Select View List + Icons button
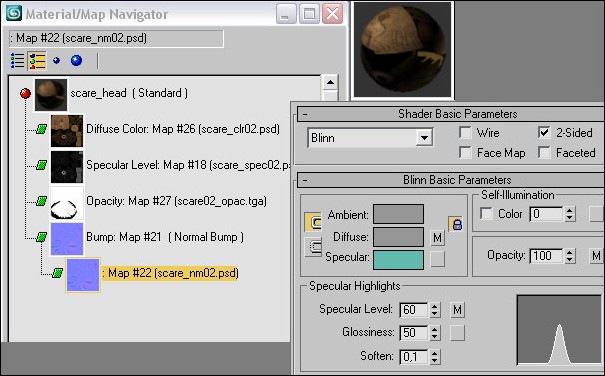Viewport: 605px width, 376px height. 37,61
